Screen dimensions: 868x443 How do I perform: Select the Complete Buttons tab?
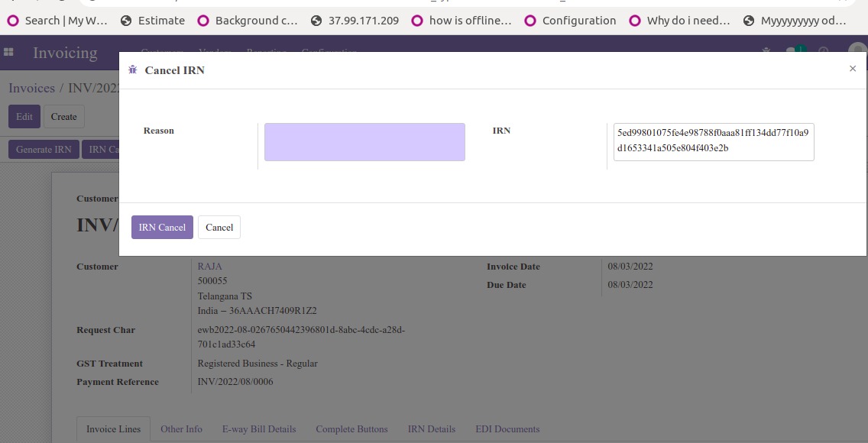351,429
